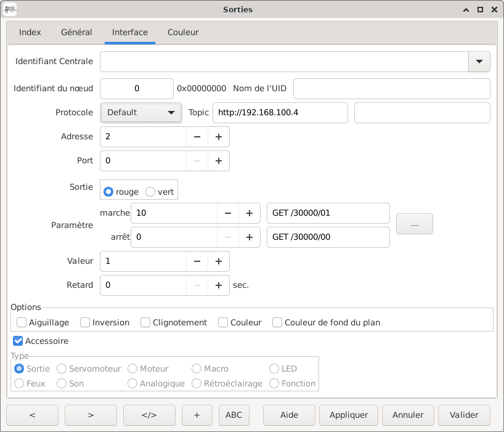
Task: Open the Couleur tab
Action: (x=183, y=32)
